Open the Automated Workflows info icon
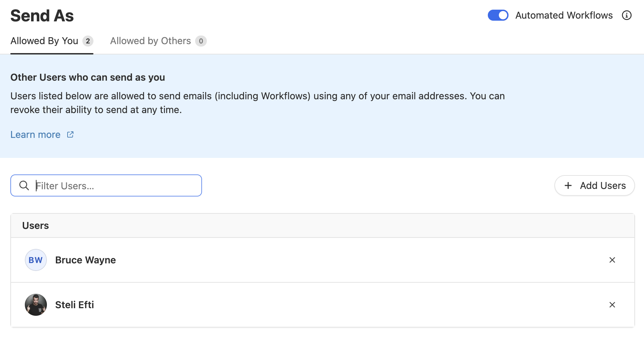 point(626,16)
